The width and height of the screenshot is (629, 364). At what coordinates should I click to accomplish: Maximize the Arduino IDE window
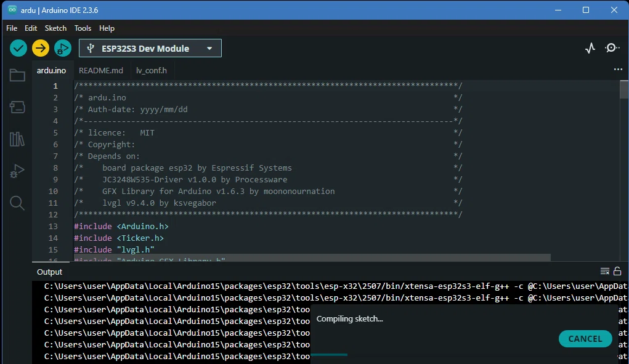pos(586,10)
